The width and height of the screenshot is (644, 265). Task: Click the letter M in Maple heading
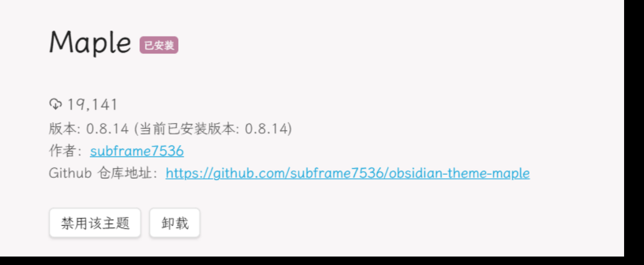(60, 42)
